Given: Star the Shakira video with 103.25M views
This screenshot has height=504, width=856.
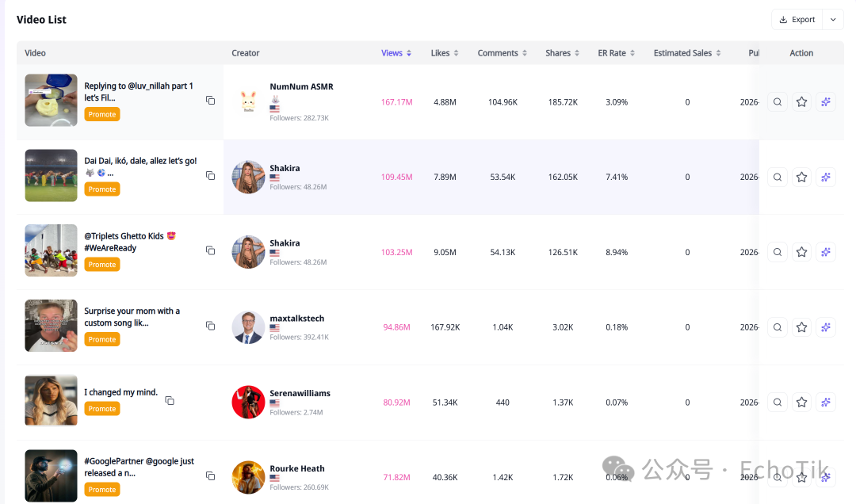Looking at the screenshot, I should [801, 252].
